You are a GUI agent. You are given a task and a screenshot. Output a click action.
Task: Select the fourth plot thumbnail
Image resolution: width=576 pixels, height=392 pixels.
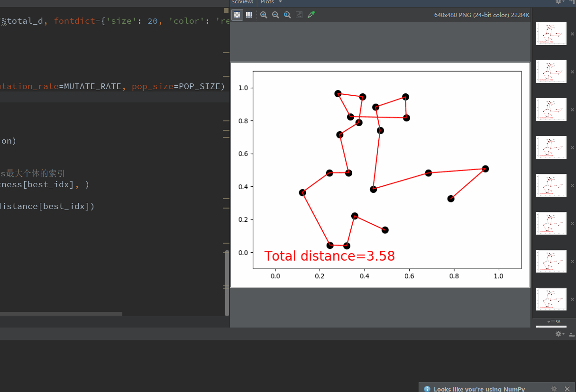[x=551, y=147]
